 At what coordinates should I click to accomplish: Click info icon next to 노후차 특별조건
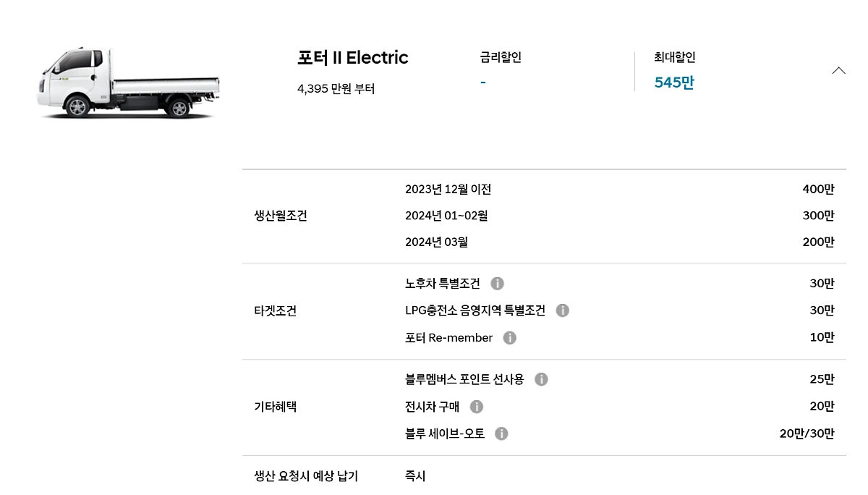497,284
